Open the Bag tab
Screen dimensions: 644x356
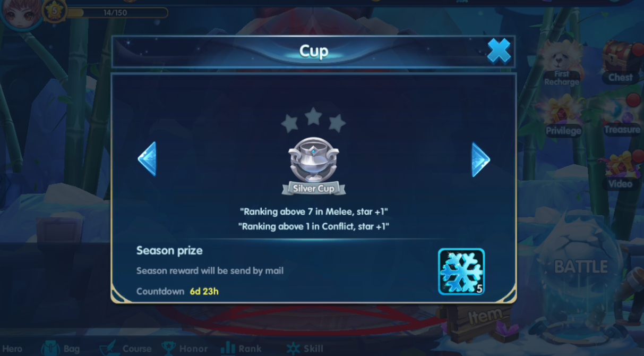[x=61, y=348]
